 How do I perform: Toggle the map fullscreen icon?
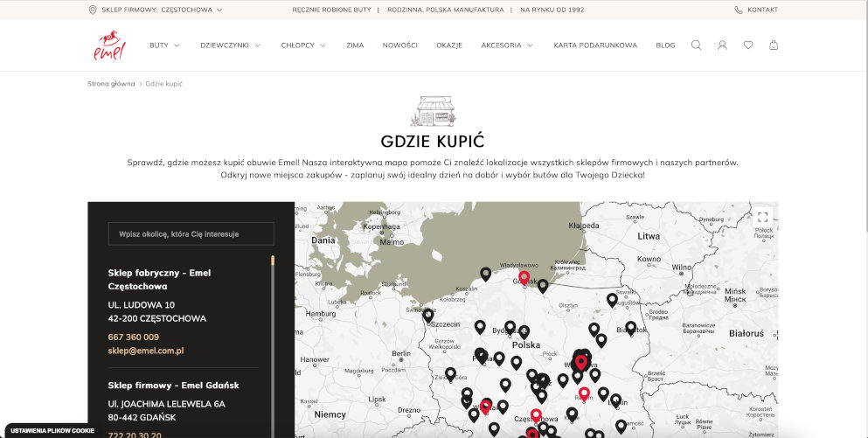point(762,217)
